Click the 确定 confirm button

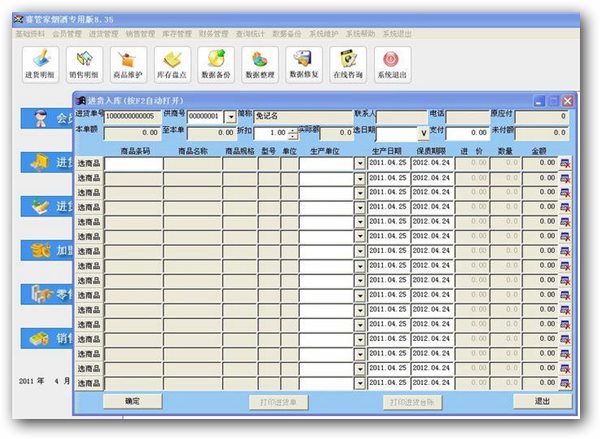(x=132, y=401)
